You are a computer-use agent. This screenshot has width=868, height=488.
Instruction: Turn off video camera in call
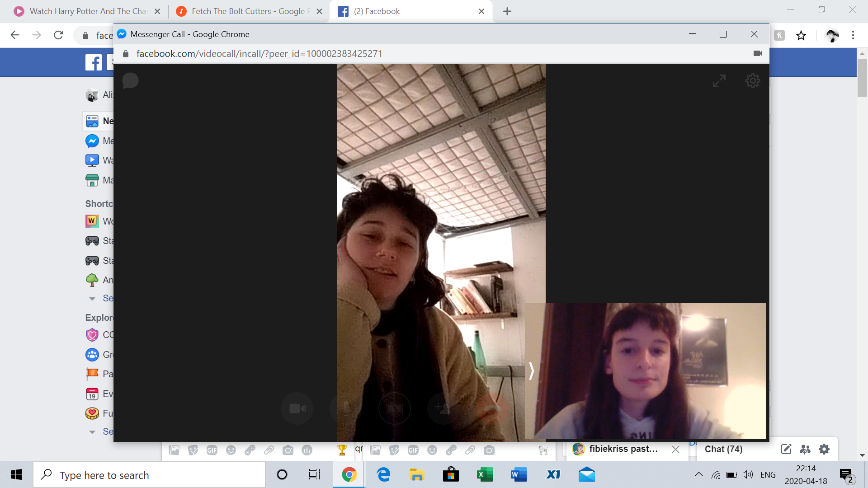297,408
